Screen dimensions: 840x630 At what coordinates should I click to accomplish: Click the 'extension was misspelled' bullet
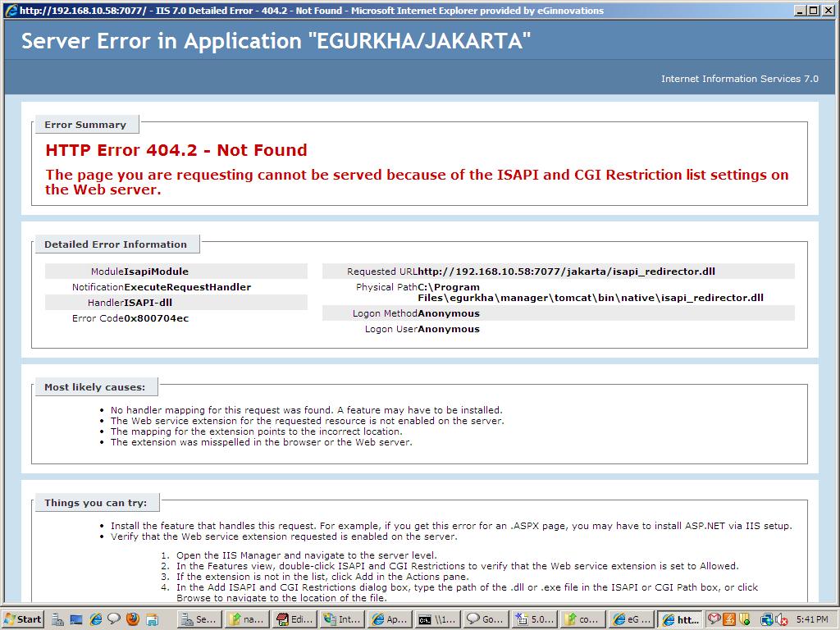pos(262,442)
